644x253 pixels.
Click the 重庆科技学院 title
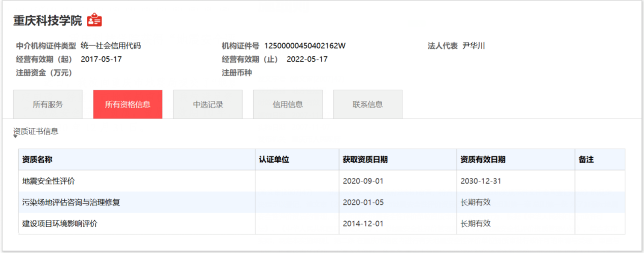point(48,21)
